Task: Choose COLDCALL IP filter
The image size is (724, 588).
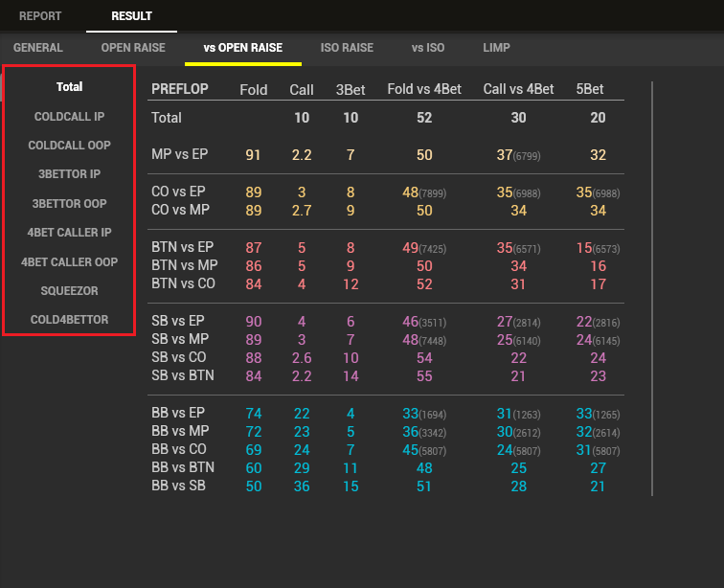Action: coord(69,117)
